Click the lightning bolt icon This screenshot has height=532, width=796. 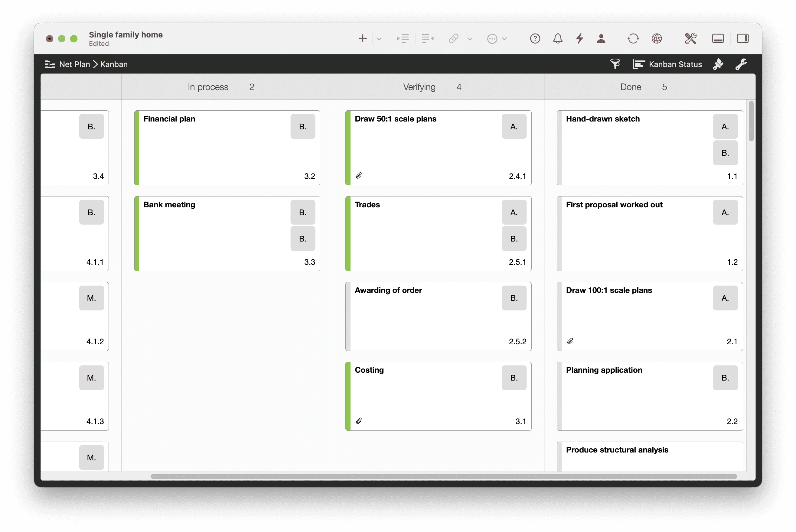point(579,38)
